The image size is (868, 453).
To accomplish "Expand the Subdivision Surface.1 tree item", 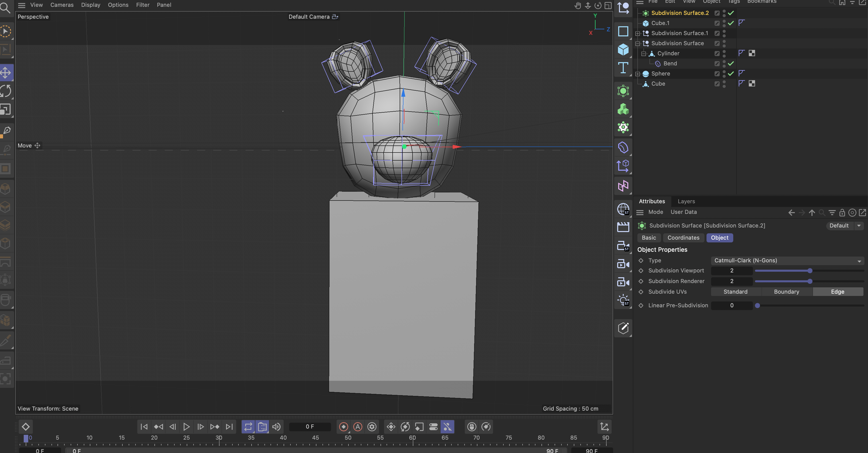I will 638,33.
